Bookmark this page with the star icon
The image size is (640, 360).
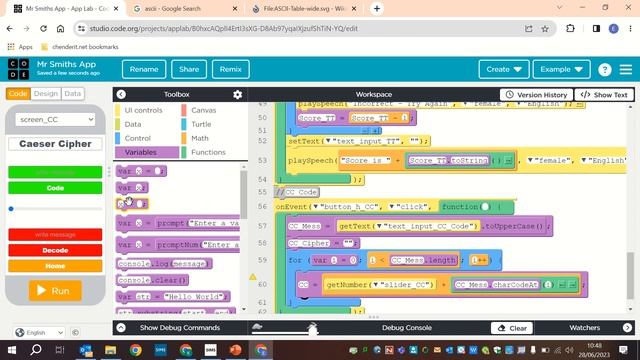(x=545, y=29)
